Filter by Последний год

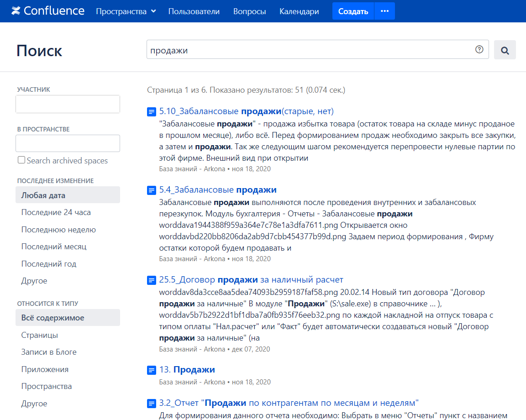click(x=49, y=264)
